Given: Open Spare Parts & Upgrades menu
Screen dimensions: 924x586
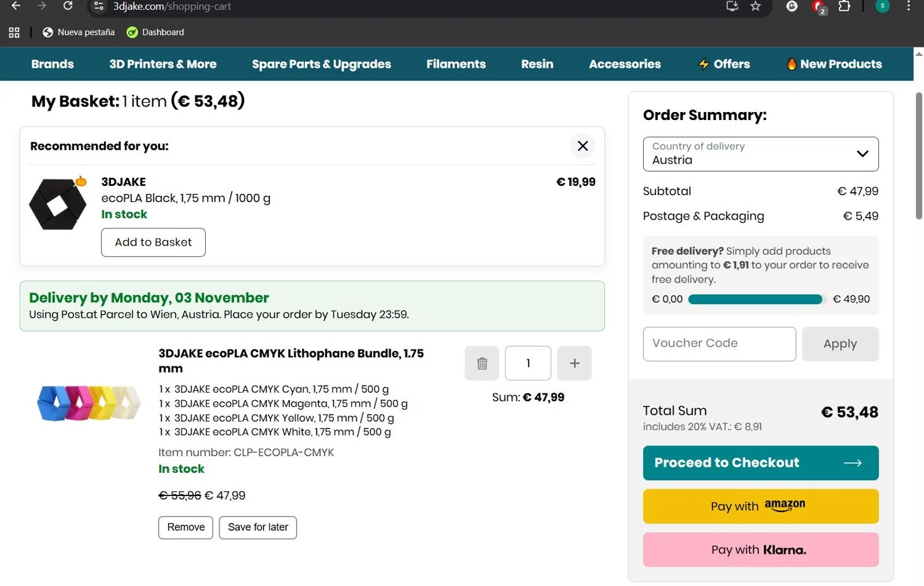Looking at the screenshot, I should (321, 64).
